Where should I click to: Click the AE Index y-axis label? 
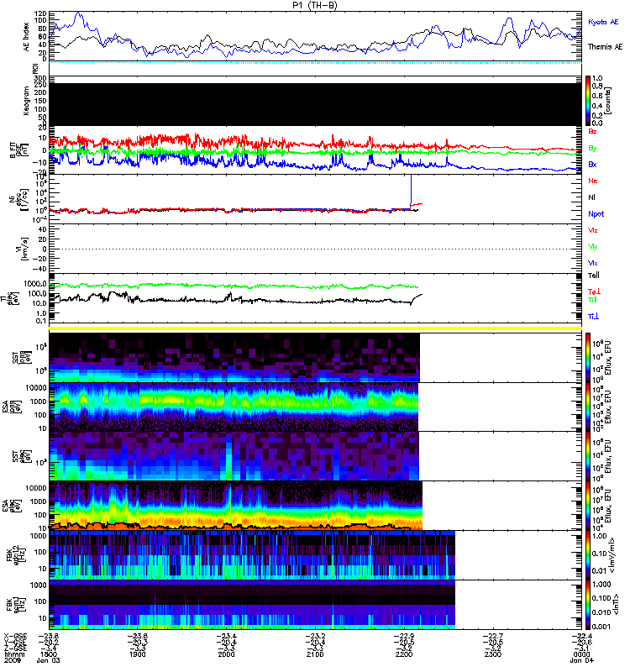click(27, 37)
